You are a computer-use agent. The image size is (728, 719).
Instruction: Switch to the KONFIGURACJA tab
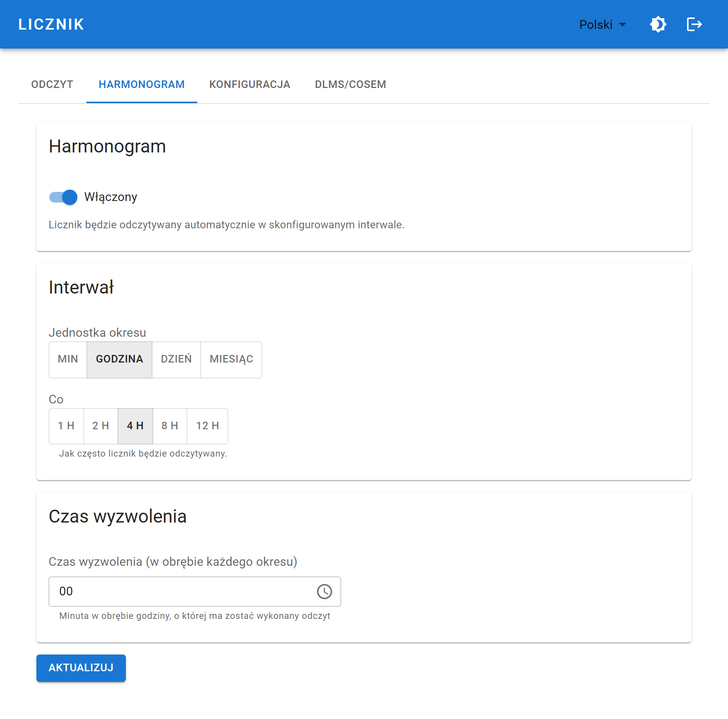(250, 84)
